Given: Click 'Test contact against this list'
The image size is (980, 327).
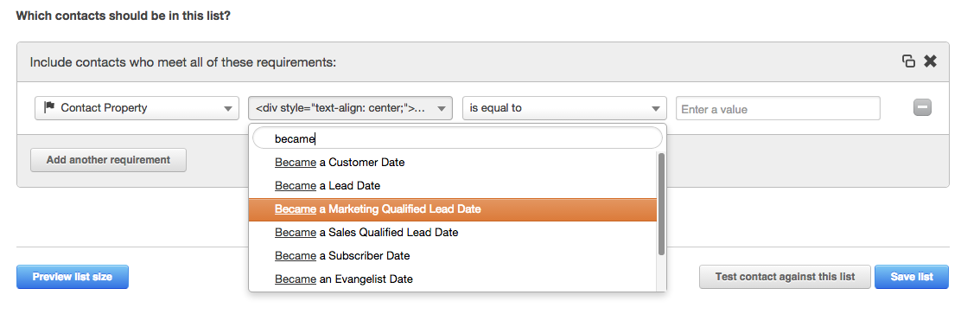Looking at the screenshot, I should pyautogui.click(x=785, y=277).
